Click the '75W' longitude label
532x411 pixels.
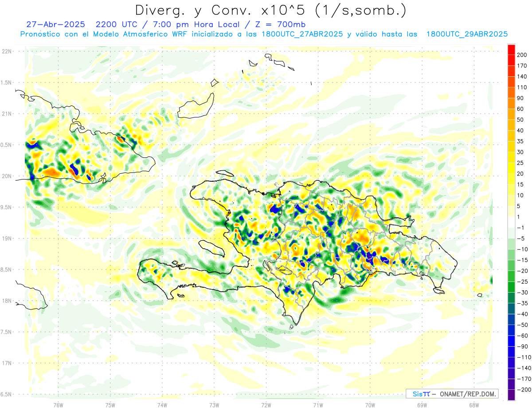pos(110,404)
